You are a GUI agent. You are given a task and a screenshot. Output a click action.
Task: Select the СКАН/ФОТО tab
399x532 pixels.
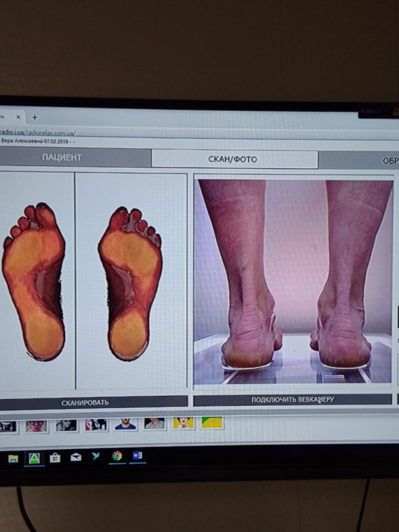pyautogui.click(x=233, y=159)
